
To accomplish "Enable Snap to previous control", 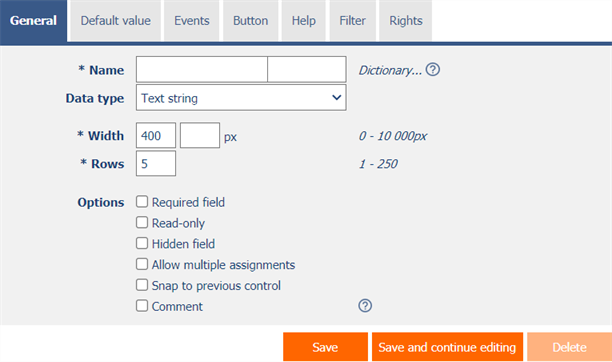I will tap(142, 285).
